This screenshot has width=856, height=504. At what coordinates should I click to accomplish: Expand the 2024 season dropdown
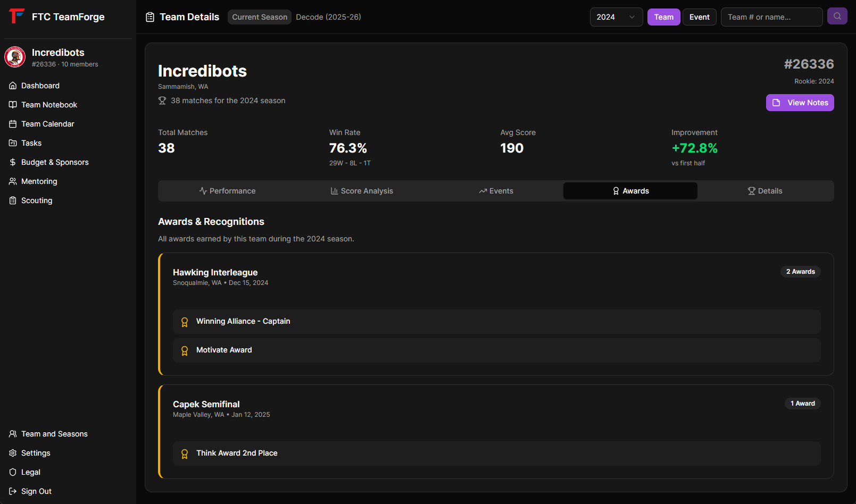[x=616, y=17]
